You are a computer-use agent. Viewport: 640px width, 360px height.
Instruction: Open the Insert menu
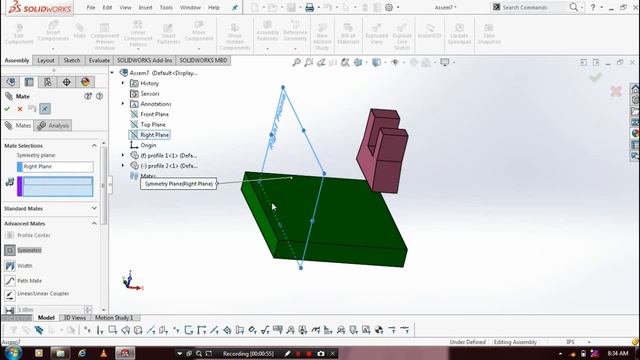click(145, 7)
